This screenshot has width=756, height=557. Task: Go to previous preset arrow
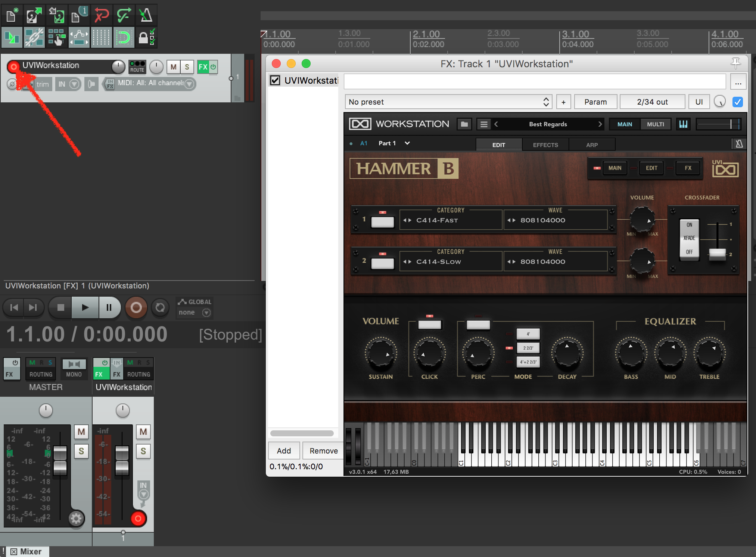(496, 124)
